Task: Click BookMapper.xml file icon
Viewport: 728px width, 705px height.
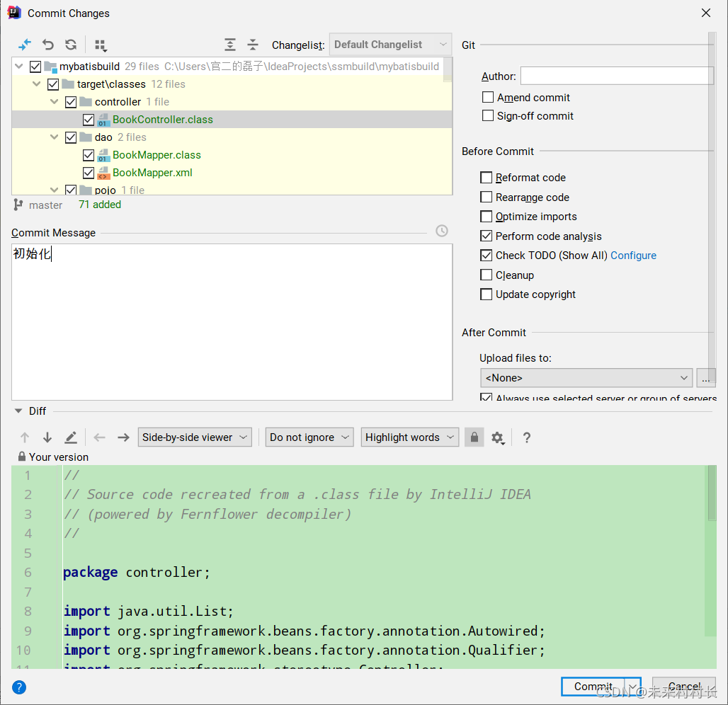Action: click(x=103, y=173)
